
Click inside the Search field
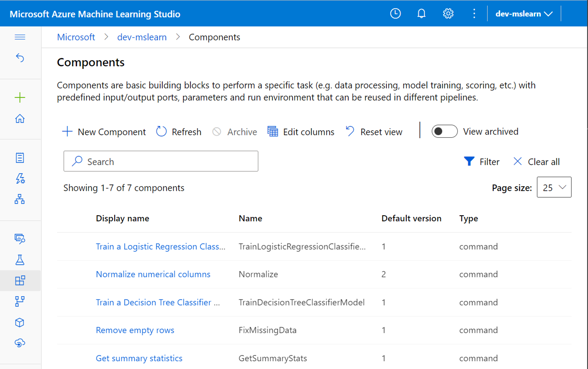[161, 161]
